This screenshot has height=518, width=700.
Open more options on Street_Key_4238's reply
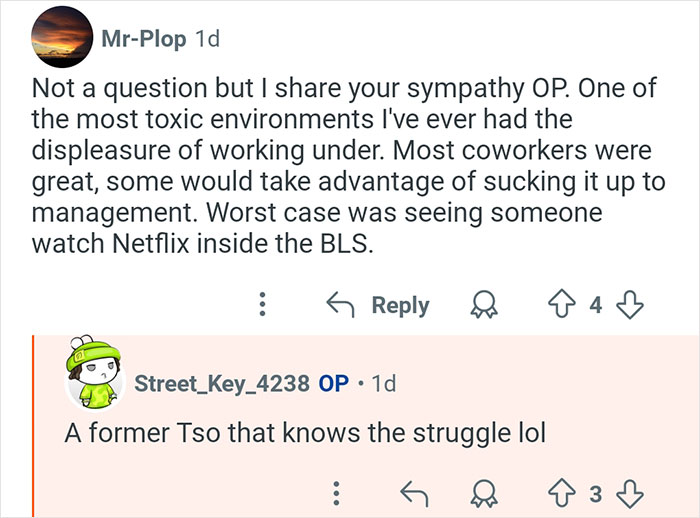[x=337, y=491]
